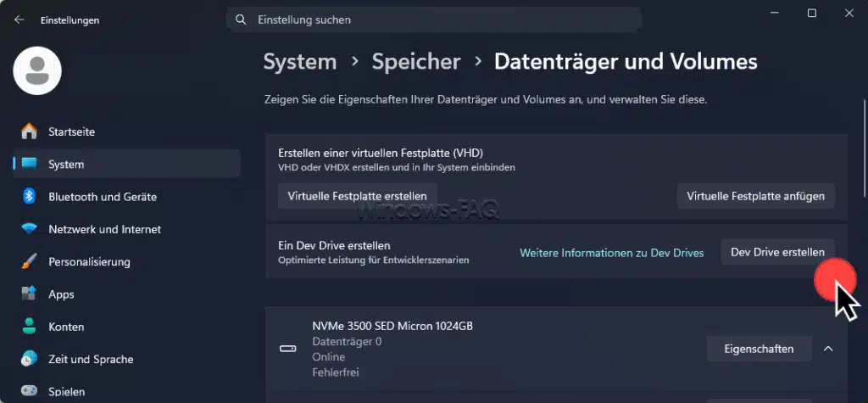Click the Fehlerfrei status text
Viewport: 868px width, 403px height.
tap(336, 372)
